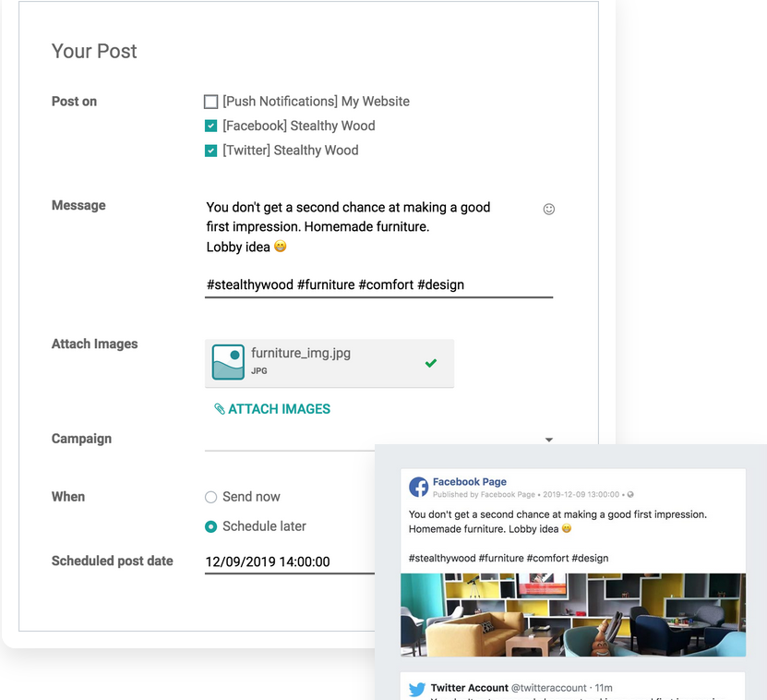Expand the Campaign dropdown arrow

point(549,440)
